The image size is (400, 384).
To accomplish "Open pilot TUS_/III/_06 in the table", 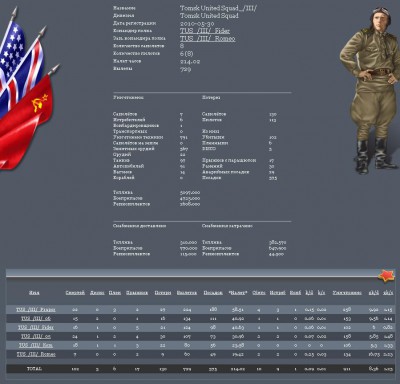I will point(36,319).
